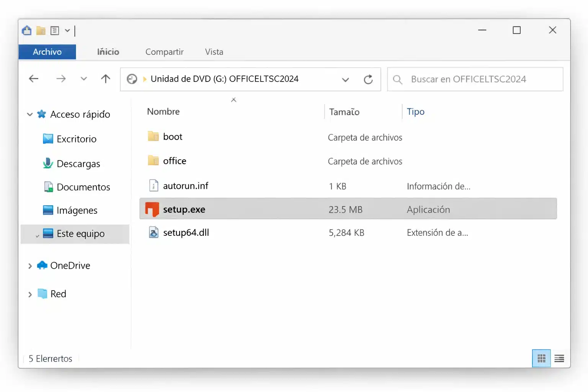The width and height of the screenshot is (588, 392).
Task: Open the boot folder
Action: 172,136
